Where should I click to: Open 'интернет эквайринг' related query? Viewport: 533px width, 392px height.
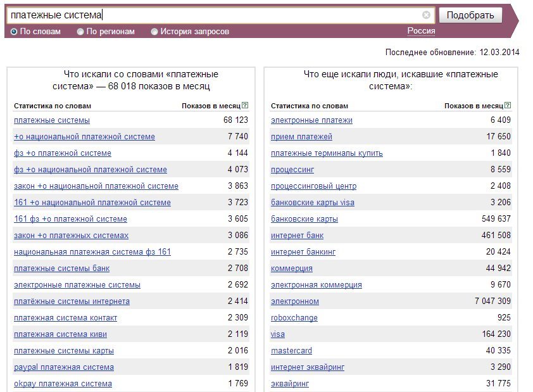[308, 367]
